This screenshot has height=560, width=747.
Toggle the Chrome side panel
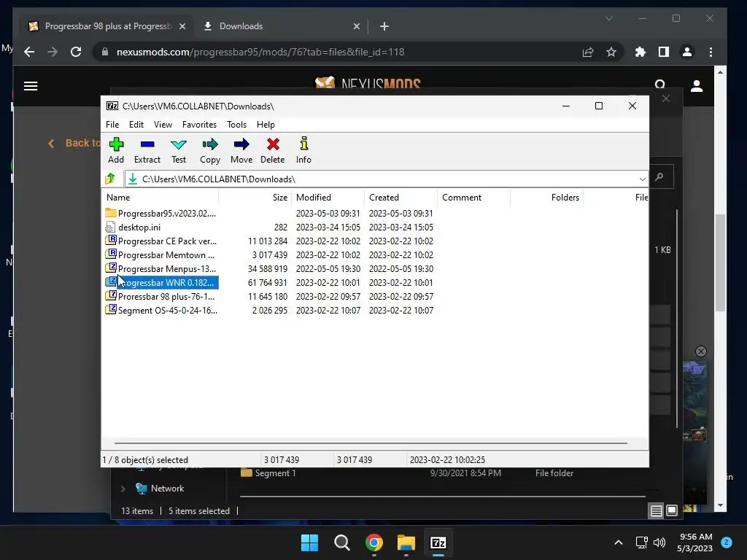[664, 52]
